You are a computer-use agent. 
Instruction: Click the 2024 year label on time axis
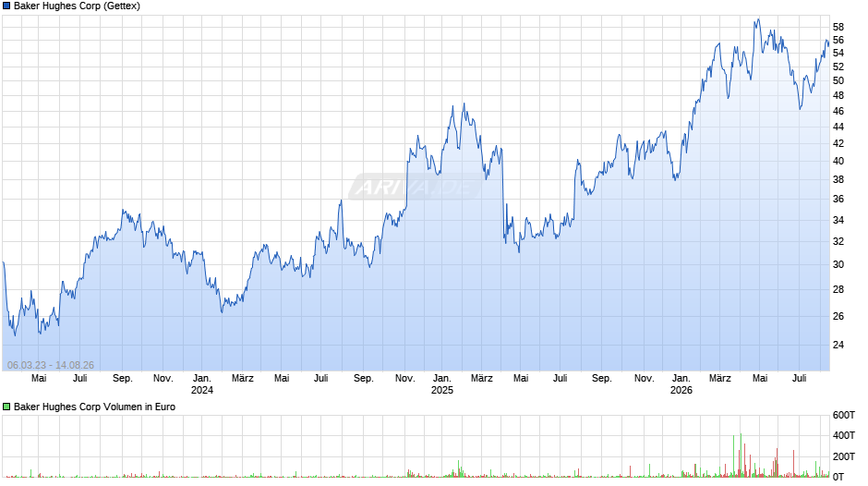pos(202,390)
